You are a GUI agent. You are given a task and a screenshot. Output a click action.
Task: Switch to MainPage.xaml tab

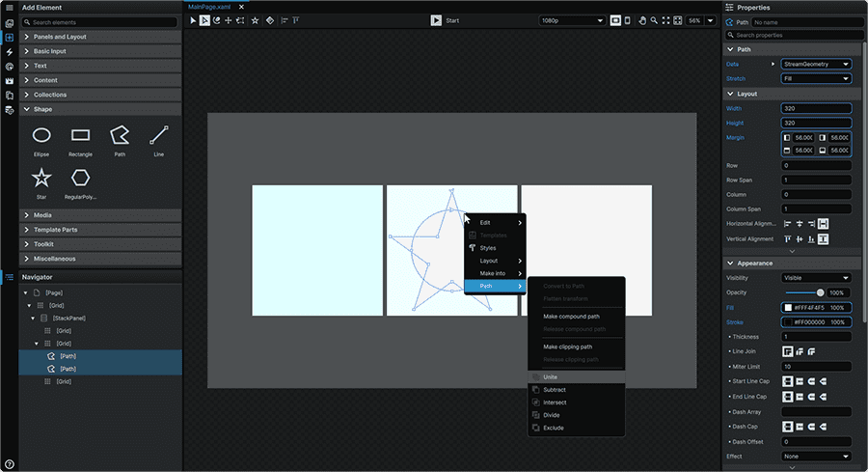[x=209, y=7]
